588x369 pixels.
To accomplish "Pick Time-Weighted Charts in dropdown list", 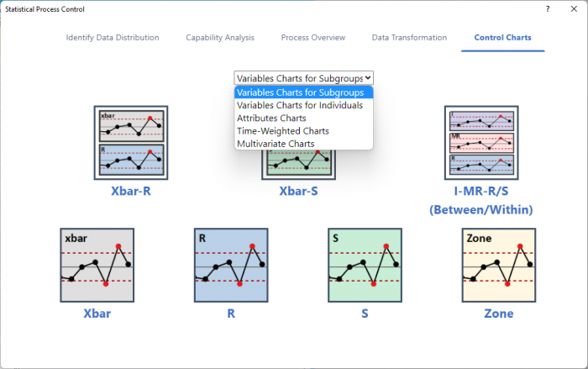I will click(x=282, y=131).
